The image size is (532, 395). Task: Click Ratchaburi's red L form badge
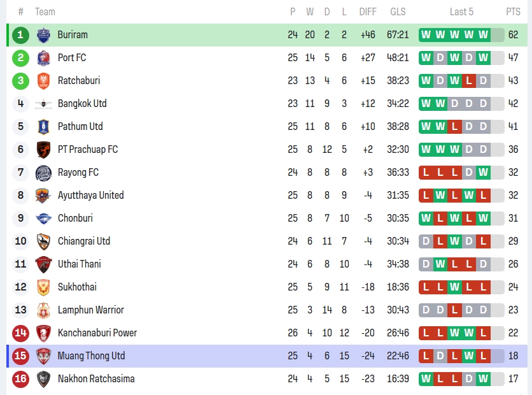(x=469, y=81)
